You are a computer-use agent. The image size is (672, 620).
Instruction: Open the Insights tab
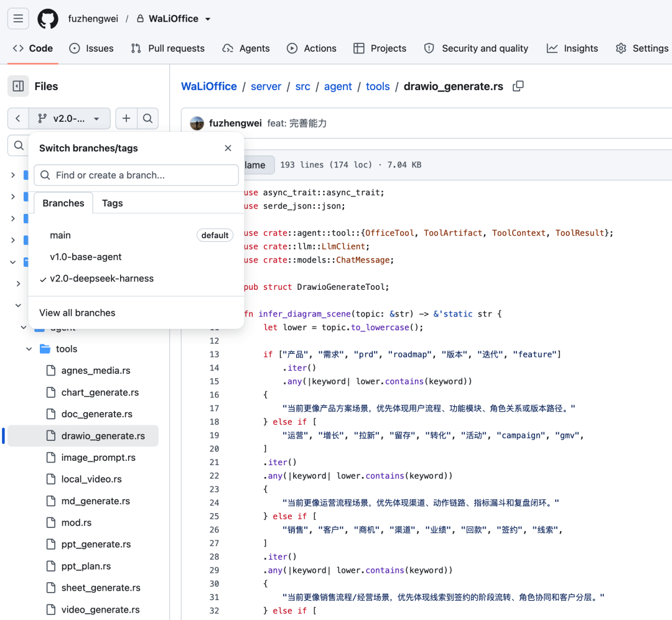tap(572, 49)
